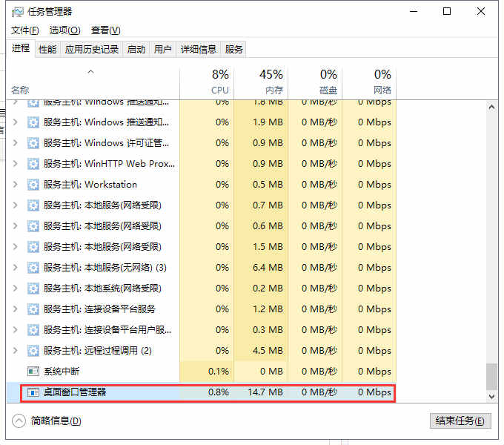
Task: Select the 进程 tab
Action: 21,48
